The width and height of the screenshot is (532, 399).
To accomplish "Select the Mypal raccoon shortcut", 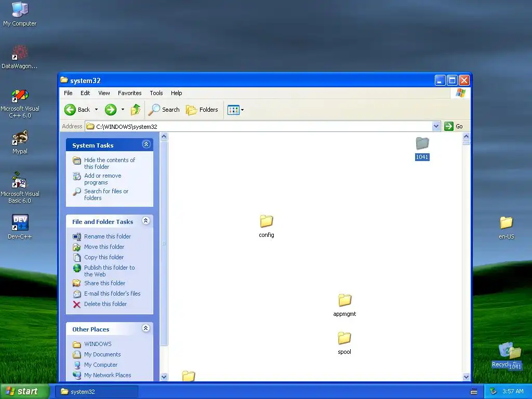I will tap(20, 142).
